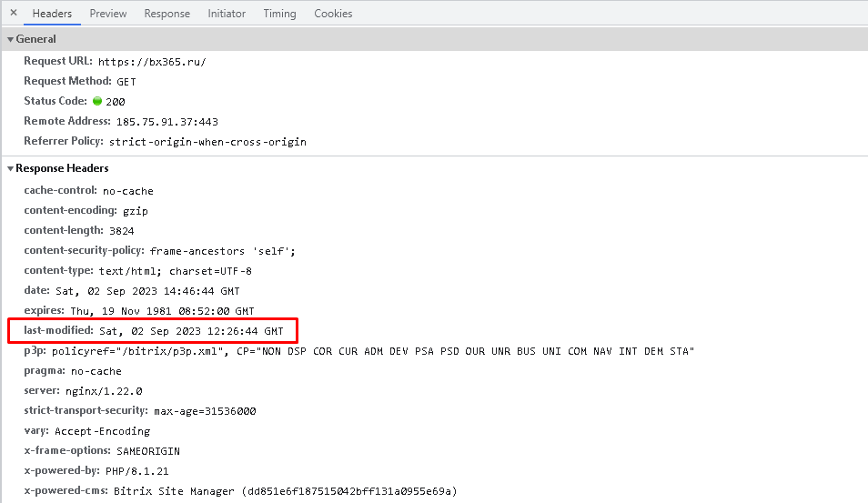The height and width of the screenshot is (503, 868).
Task: Close the request details panel
Action: [14, 14]
